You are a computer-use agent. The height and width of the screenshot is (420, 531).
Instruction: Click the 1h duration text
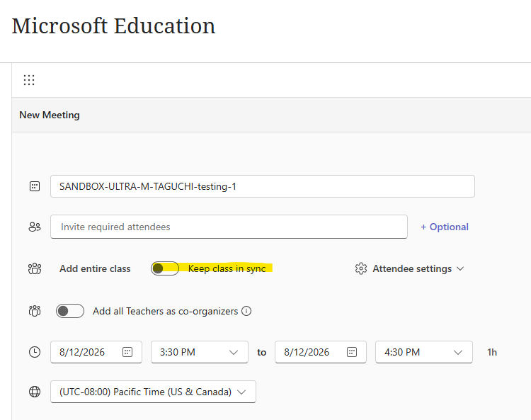(x=492, y=352)
